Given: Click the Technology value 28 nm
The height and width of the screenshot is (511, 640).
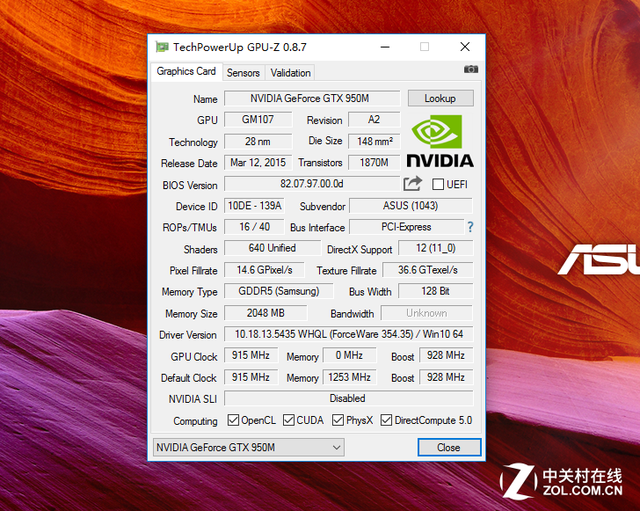Looking at the screenshot, I should pyautogui.click(x=258, y=141).
